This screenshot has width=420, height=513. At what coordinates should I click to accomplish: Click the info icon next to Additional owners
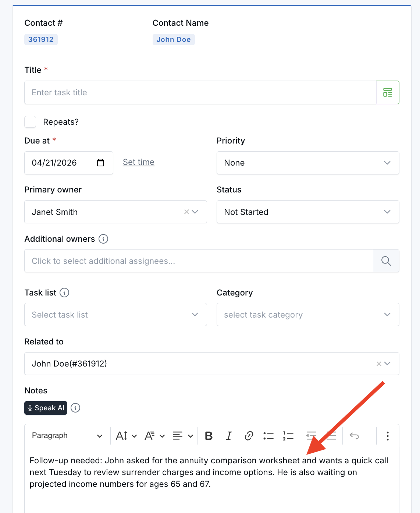click(x=104, y=239)
